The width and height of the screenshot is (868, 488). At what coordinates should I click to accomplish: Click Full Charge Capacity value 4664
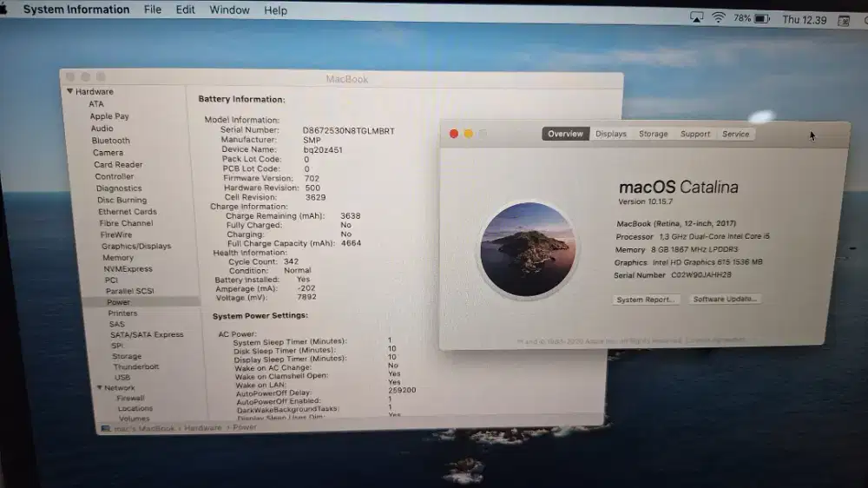click(x=351, y=243)
